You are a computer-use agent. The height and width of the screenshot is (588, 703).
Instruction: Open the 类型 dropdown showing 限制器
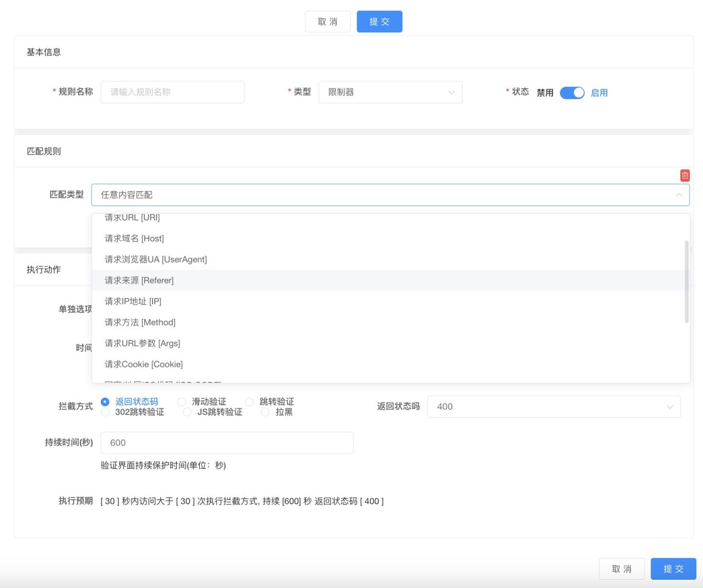pos(390,92)
